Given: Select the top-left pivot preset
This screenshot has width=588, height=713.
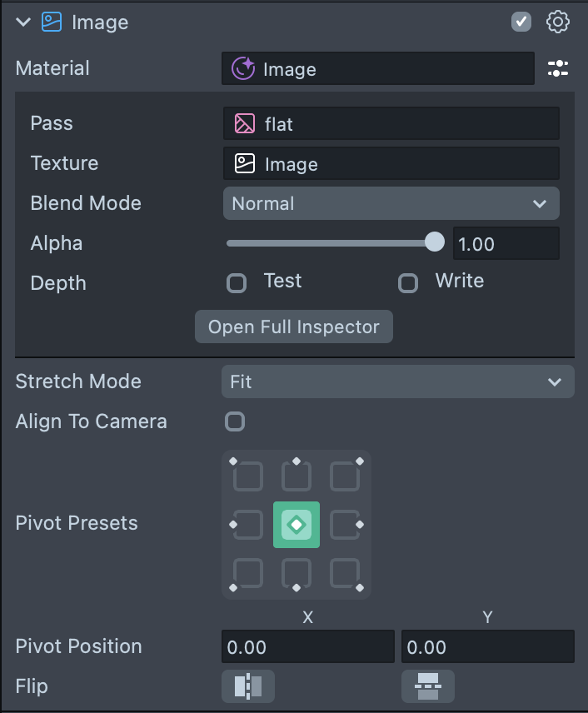Looking at the screenshot, I should (x=248, y=476).
